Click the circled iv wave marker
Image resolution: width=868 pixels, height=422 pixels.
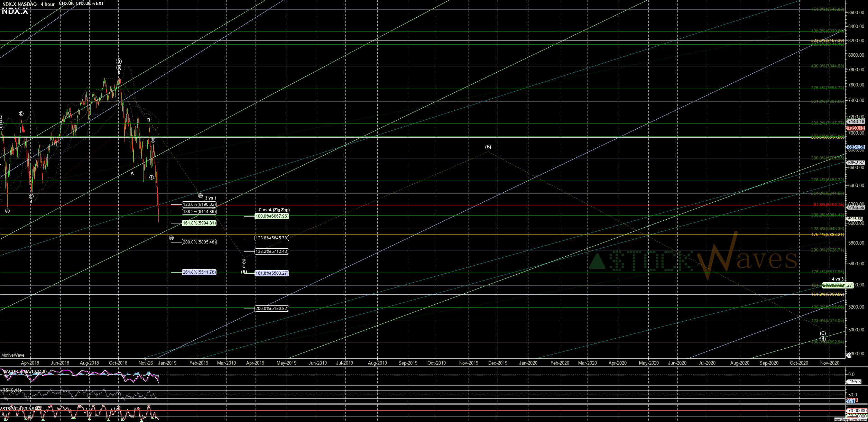point(200,196)
